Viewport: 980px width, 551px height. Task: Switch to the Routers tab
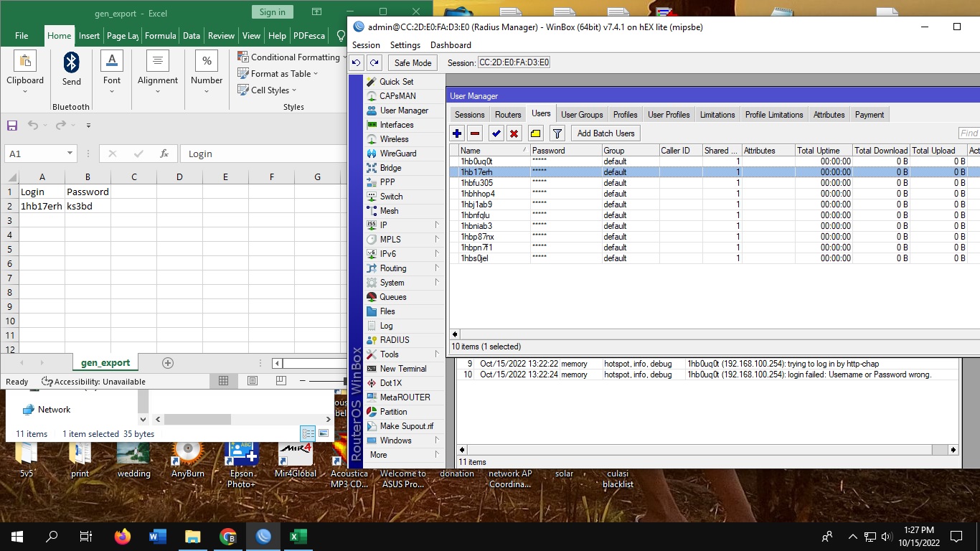(x=508, y=115)
